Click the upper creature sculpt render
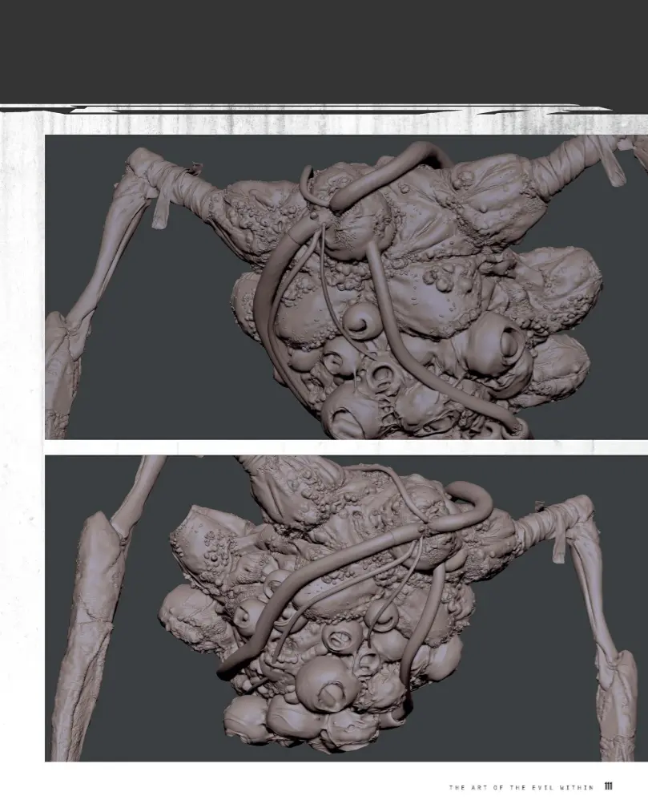The height and width of the screenshot is (812, 648). click(x=346, y=287)
